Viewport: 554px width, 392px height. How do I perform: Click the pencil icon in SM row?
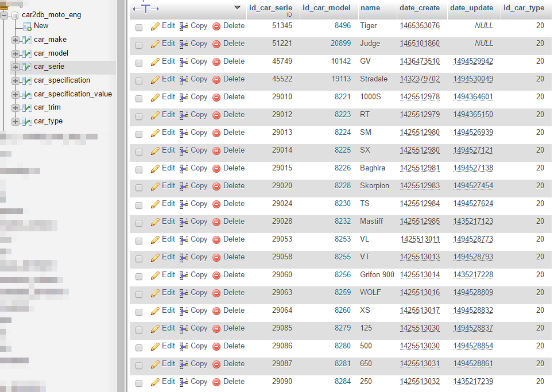point(155,133)
